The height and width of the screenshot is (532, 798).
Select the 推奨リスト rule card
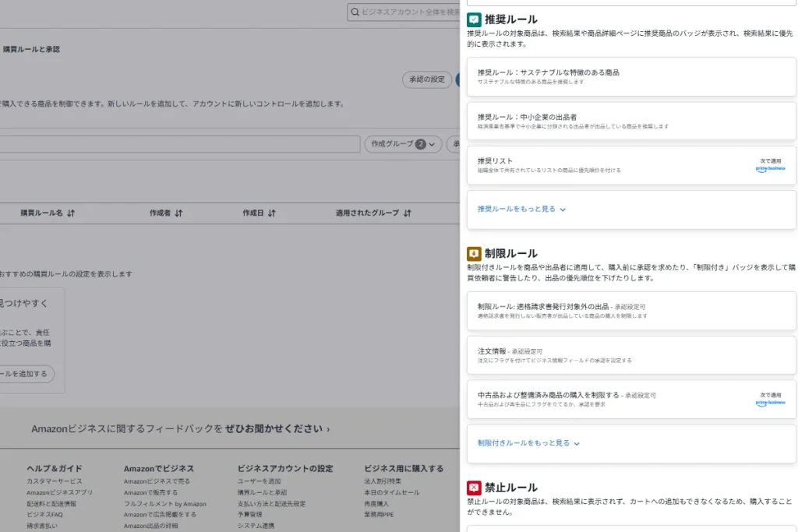coord(631,165)
